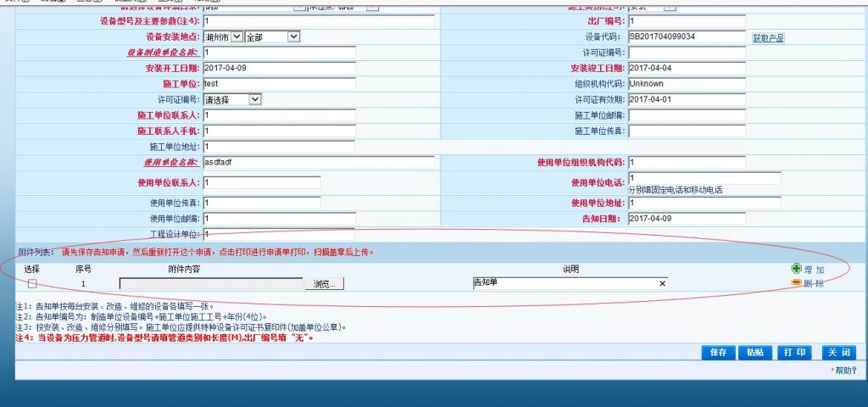
Task: Open the 帮助? help link
Action: click(x=845, y=371)
